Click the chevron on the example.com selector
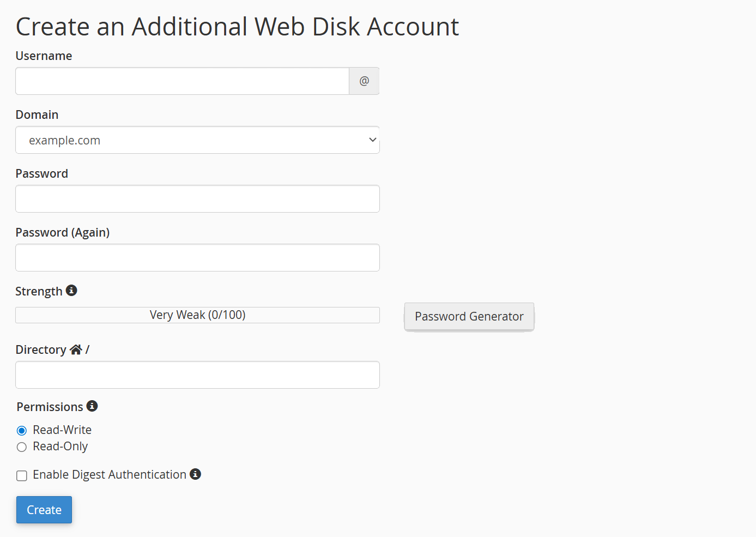The height and width of the screenshot is (537, 756). pyautogui.click(x=372, y=140)
